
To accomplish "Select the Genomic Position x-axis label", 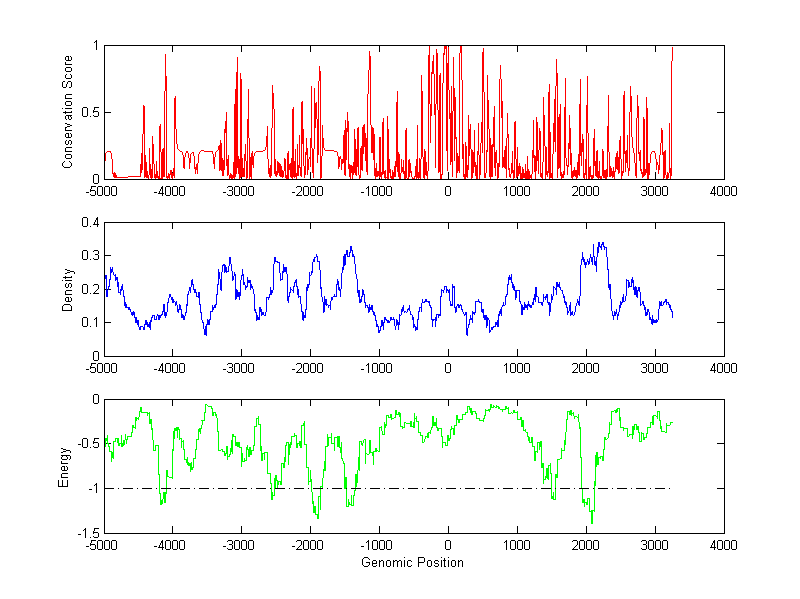I will click(x=413, y=562).
